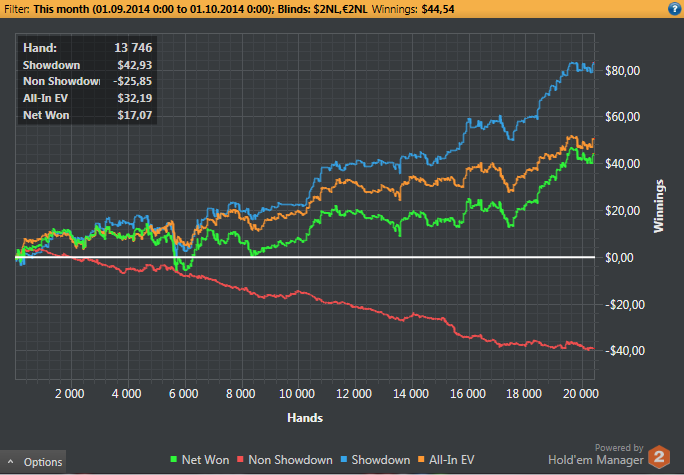The width and height of the screenshot is (684, 475).
Task: Click the $0,00 axis label
Action: 620,257
